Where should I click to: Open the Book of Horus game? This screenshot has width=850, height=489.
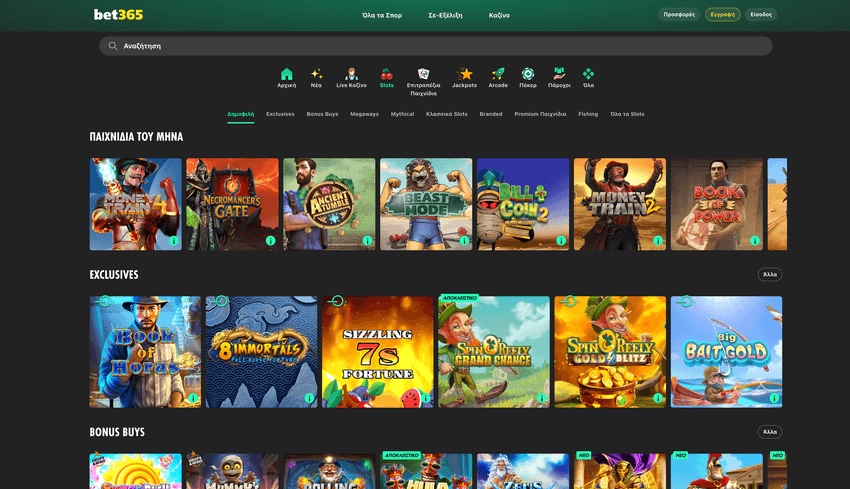click(145, 352)
